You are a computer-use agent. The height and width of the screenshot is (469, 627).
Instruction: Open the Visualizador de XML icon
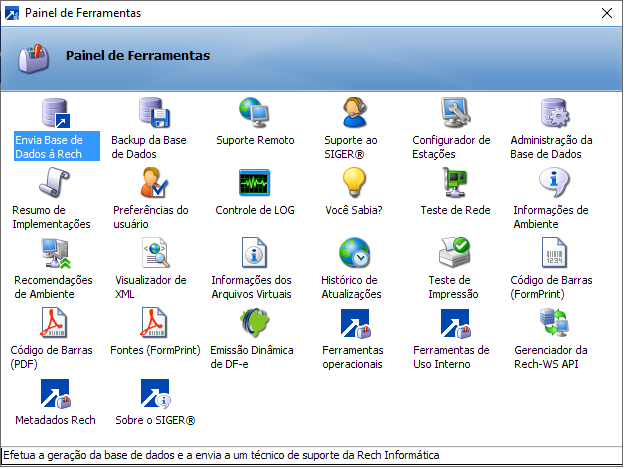pos(156,253)
